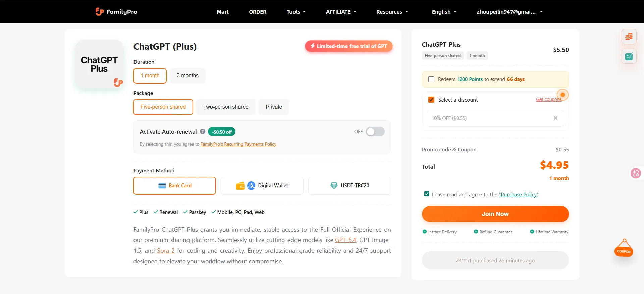This screenshot has width=644, height=294.
Task: Select the 3 months duration option
Action: (187, 76)
